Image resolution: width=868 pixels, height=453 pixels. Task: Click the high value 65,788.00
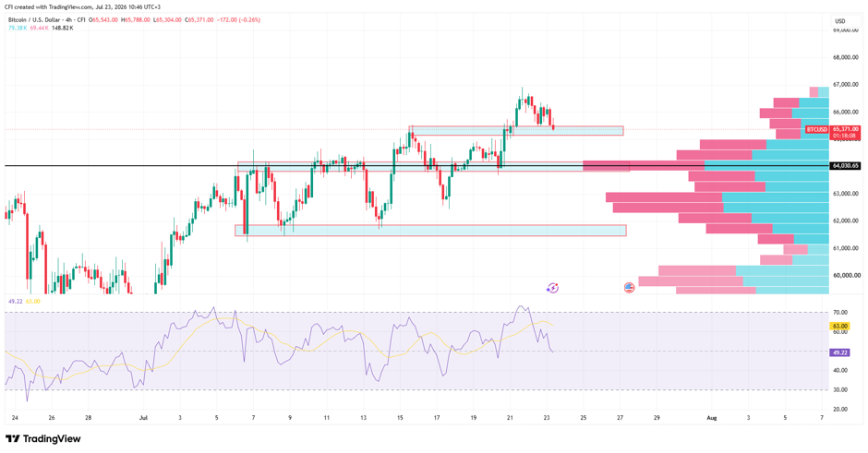(136, 20)
